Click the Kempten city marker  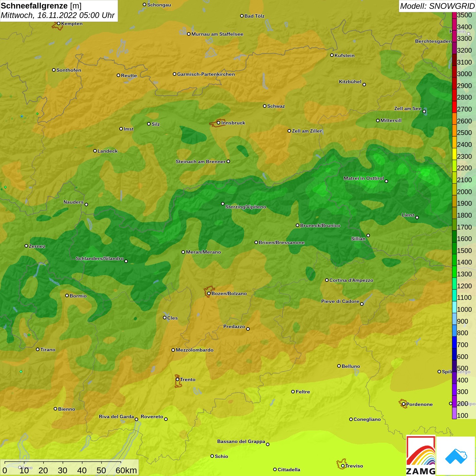pyautogui.click(x=58, y=23)
